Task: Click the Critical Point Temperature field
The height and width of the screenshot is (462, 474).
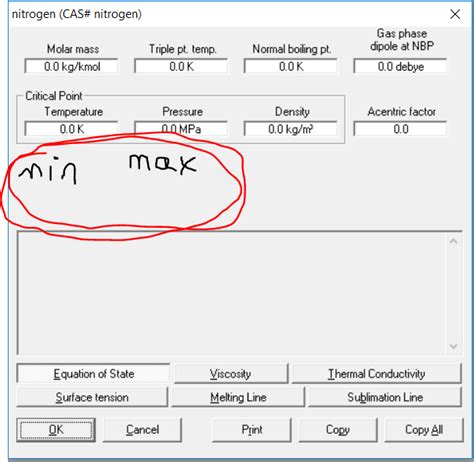Action: 71,129
